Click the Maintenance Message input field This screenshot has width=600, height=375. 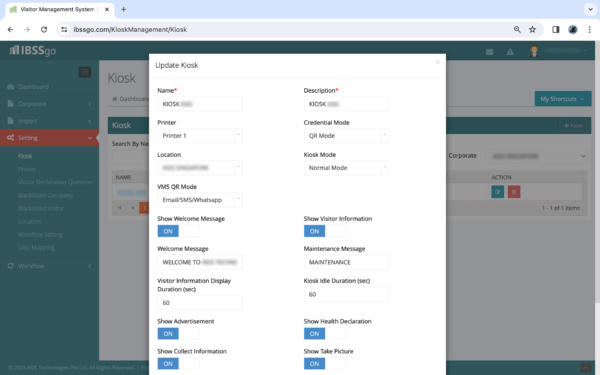click(346, 262)
